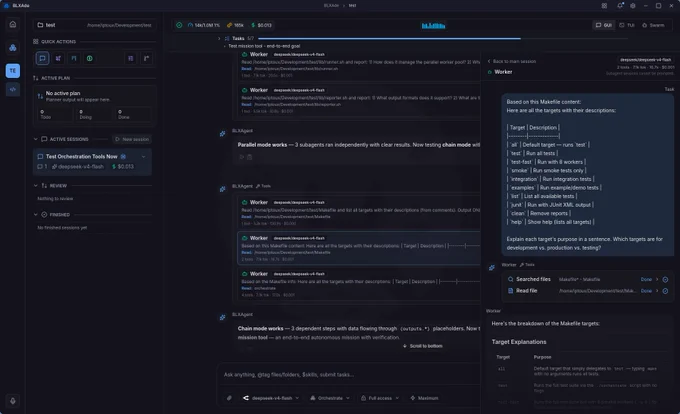
Task: Click the microphone icon at the sidebar bottom
Action: (x=13, y=401)
